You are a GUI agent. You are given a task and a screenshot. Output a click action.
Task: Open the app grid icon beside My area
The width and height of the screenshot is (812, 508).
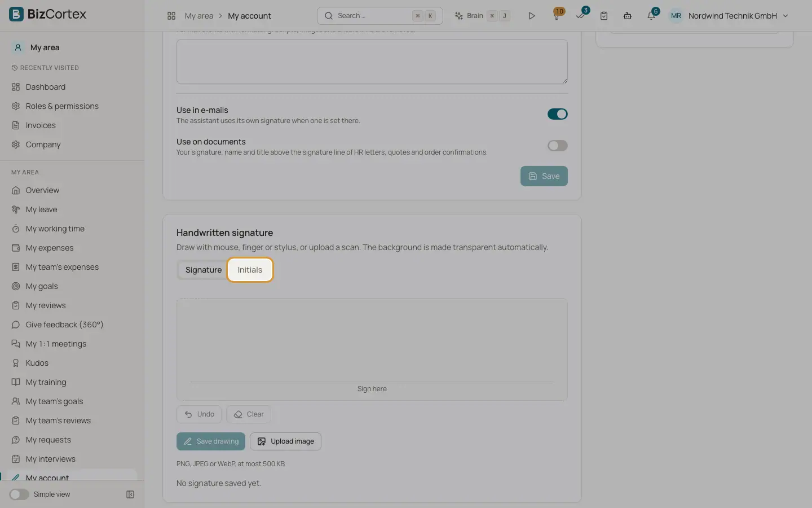[x=171, y=16]
